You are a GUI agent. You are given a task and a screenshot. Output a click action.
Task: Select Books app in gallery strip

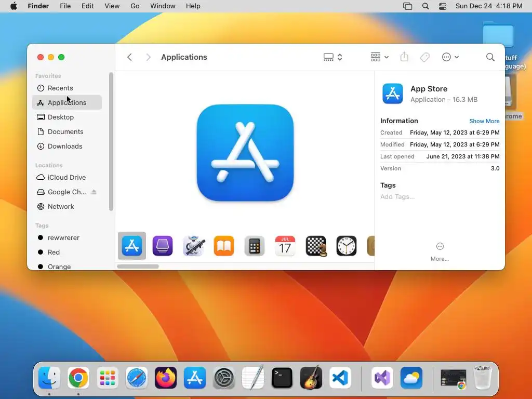pos(224,246)
